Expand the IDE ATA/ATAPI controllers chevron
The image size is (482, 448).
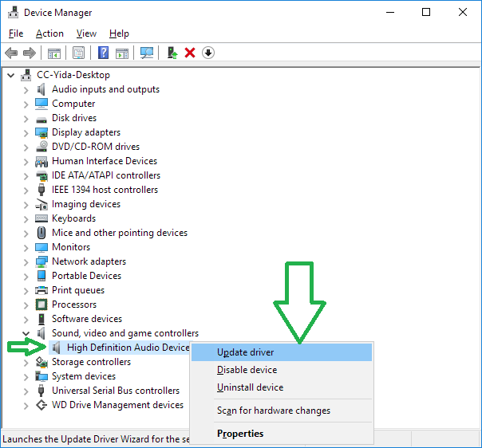coord(26,176)
